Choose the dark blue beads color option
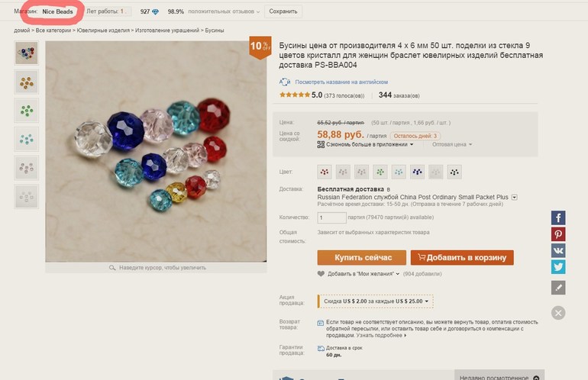This screenshot has height=380, width=588. 418,172
